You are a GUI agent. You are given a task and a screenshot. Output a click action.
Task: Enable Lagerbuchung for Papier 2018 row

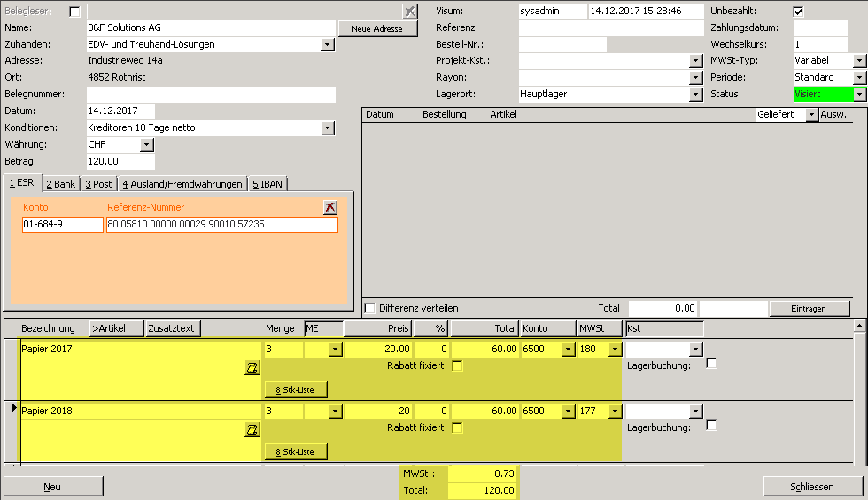click(711, 426)
